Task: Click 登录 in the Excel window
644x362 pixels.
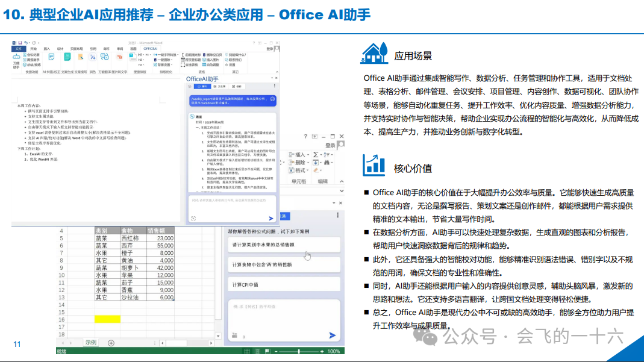Action: (330, 145)
